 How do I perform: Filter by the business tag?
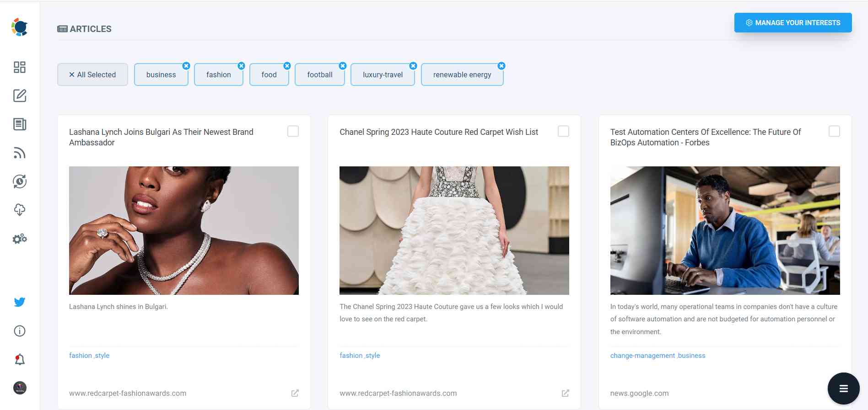tap(161, 75)
